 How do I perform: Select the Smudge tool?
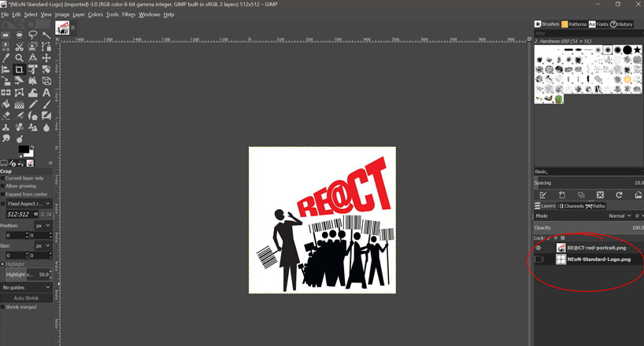(6, 138)
